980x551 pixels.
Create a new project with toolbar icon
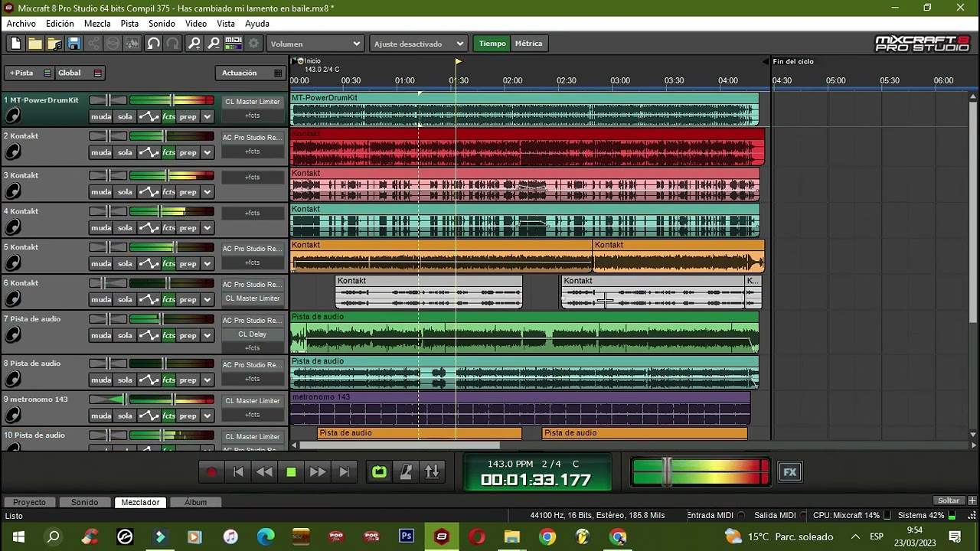coord(15,44)
